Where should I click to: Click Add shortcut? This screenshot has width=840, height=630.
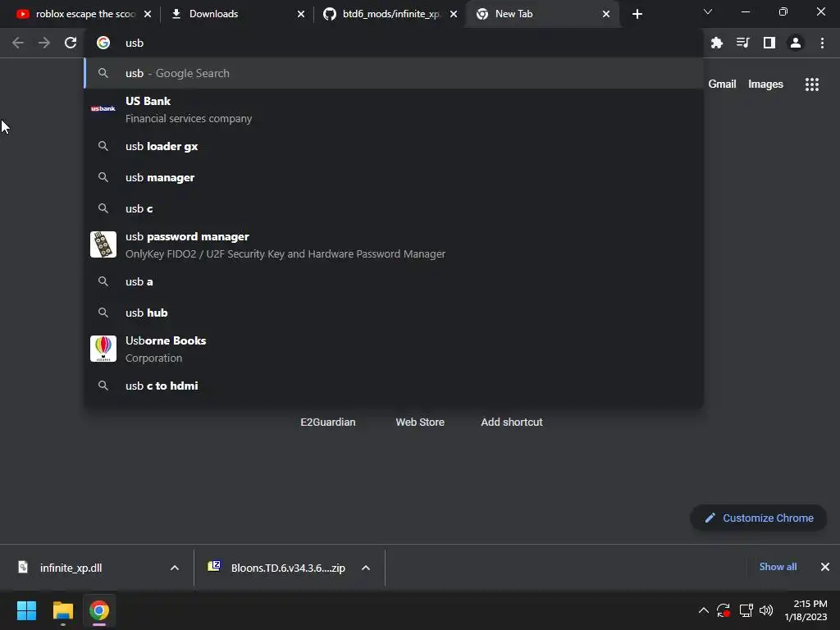tap(512, 422)
